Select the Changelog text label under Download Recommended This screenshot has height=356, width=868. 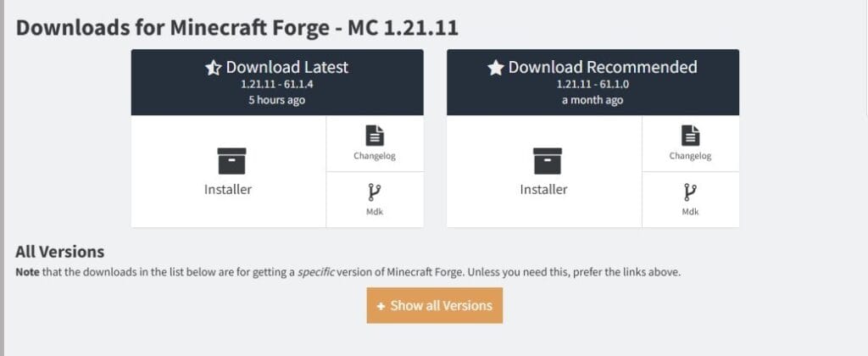click(x=690, y=156)
